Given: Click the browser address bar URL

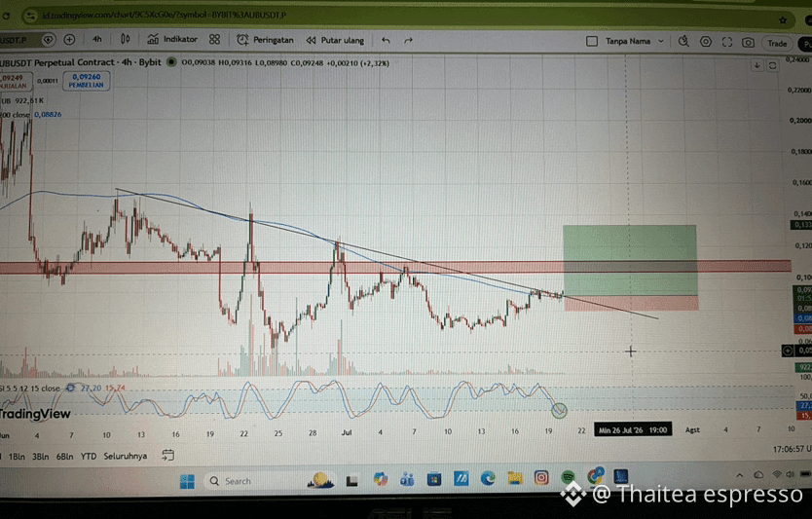Looking at the screenshot, I should (x=164, y=16).
